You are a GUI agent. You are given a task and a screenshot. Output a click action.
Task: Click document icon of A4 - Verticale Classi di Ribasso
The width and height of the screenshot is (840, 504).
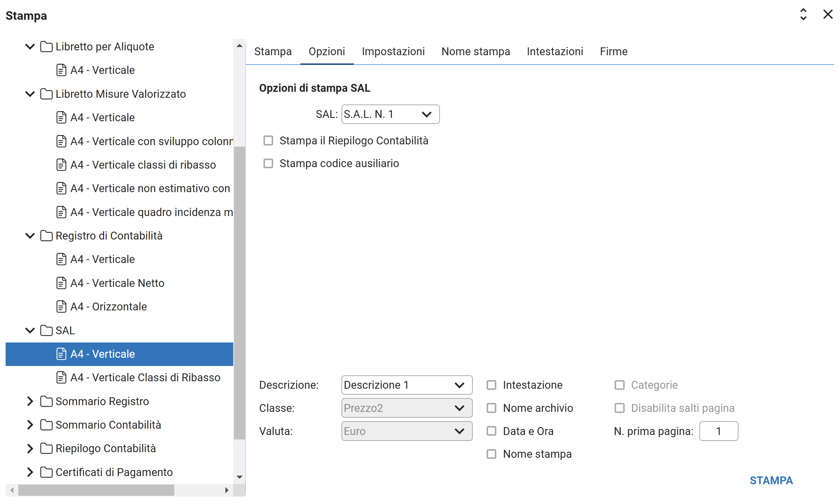pyautogui.click(x=61, y=378)
